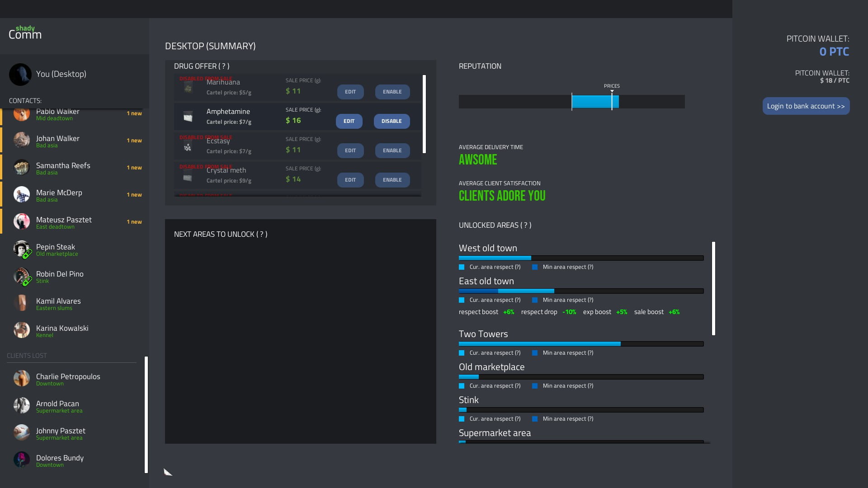Enable Crystal meth for sale

tap(392, 180)
